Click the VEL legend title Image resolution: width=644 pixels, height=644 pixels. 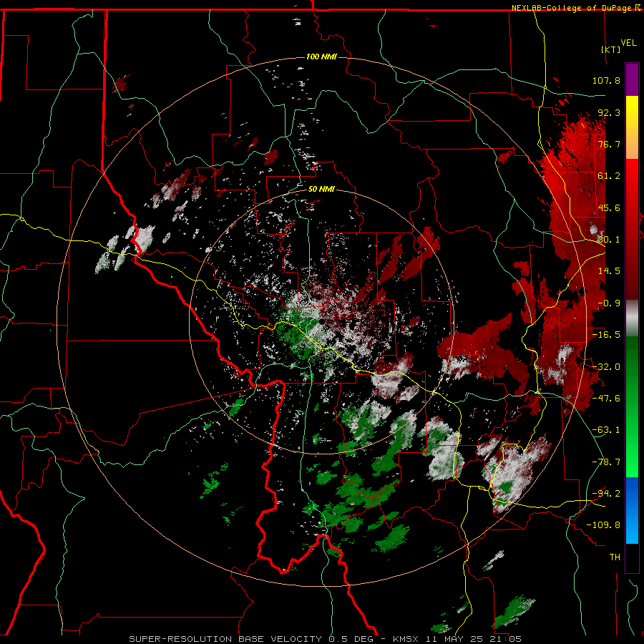628,42
